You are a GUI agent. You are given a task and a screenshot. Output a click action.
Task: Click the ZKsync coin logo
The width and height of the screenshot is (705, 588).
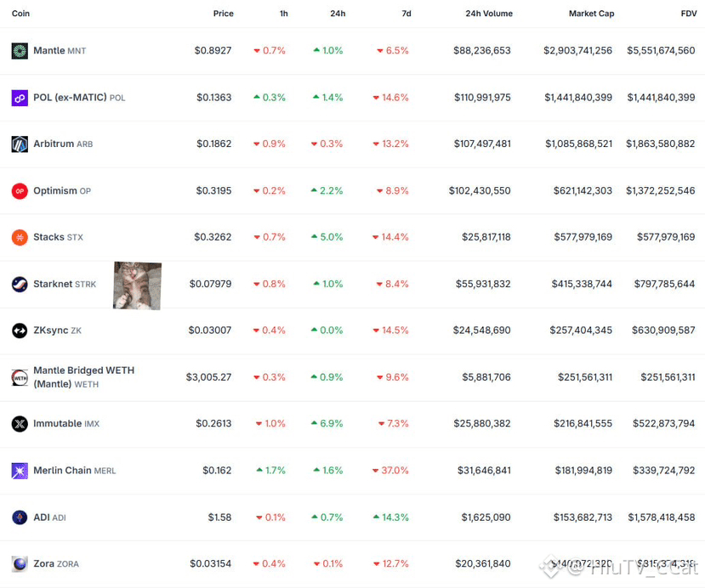(20, 331)
